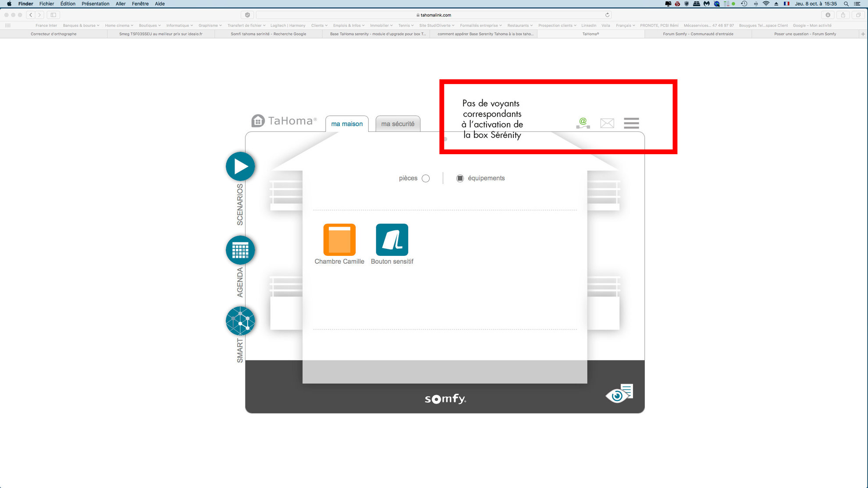Click the green @ connection status icon
The image size is (868, 488).
pyautogui.click(x=583, y=123)
